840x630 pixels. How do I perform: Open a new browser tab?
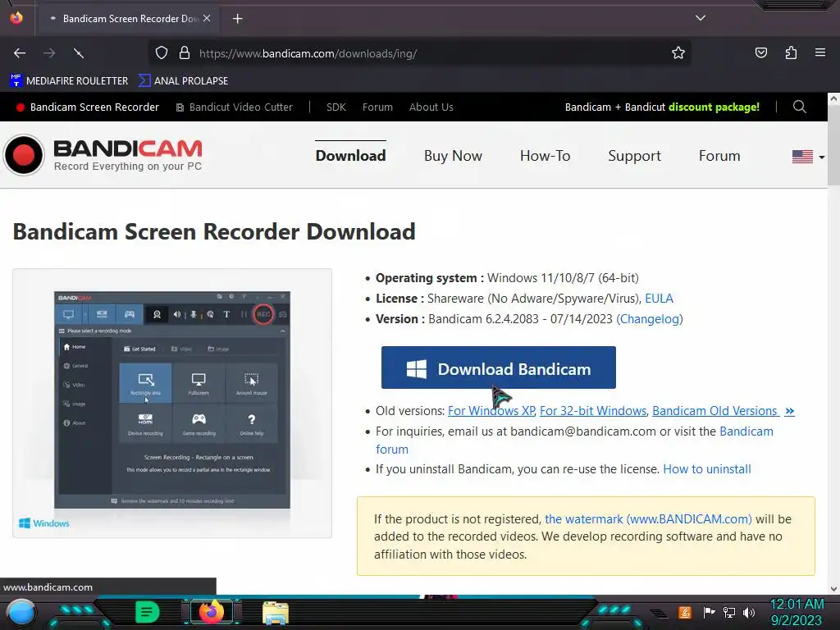pyautogui.click(x=237, y=19)
